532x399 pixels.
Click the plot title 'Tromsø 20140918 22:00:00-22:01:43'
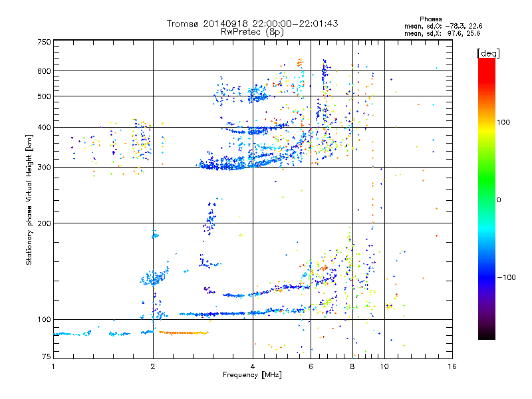[x=252, y=23]
